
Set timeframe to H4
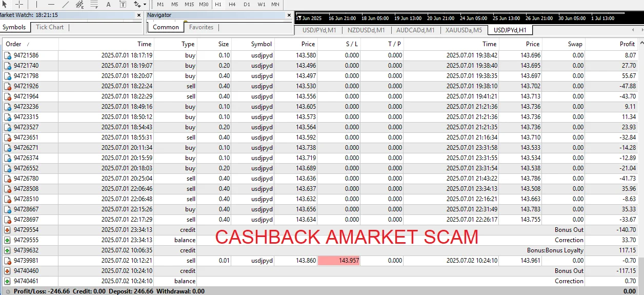pyautogui.click(x=232, y=4)
